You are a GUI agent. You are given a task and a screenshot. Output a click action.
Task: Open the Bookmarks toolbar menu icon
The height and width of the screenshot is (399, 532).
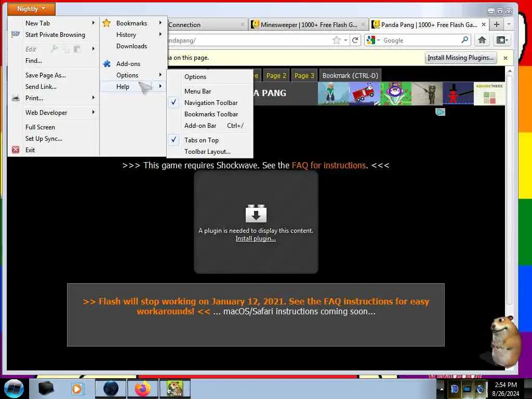tap(502, 40)
